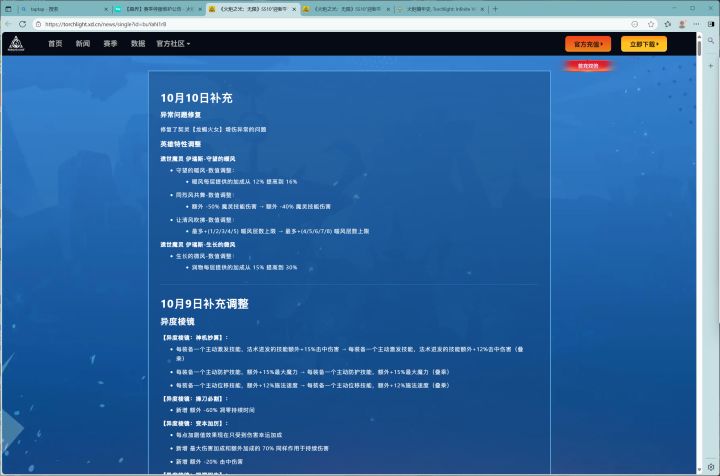
Task: Click scrollbar down arrow at bottom
Action: click(699, 470)
